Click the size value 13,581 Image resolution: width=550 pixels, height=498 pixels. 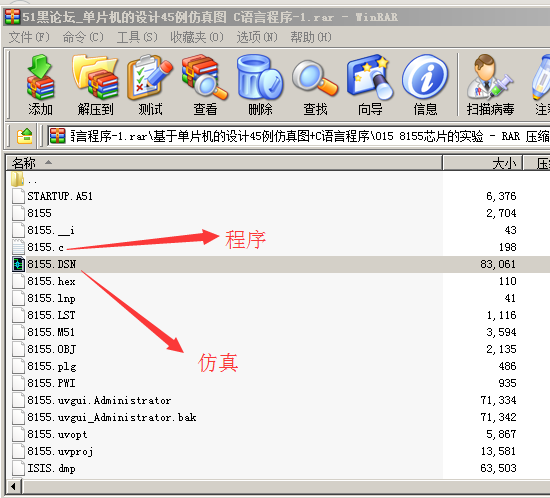498,451
